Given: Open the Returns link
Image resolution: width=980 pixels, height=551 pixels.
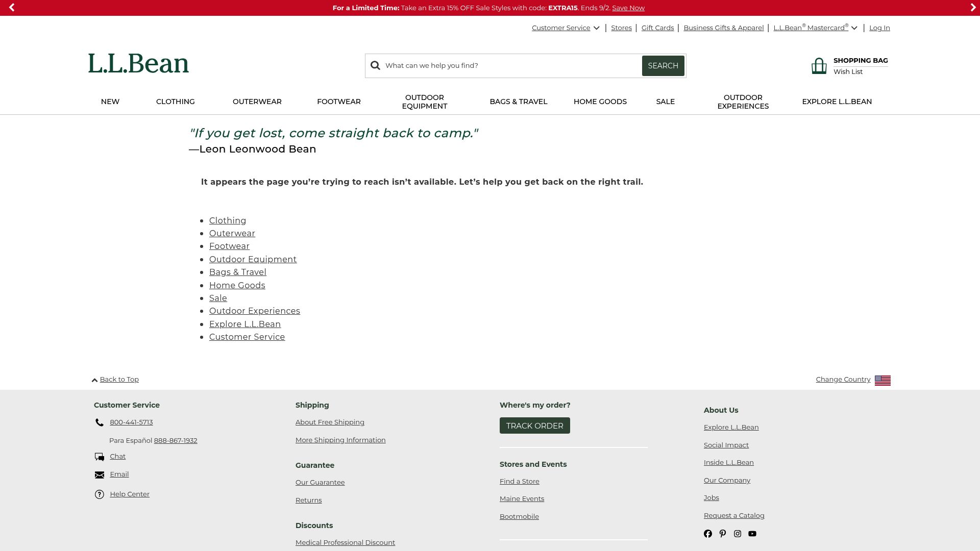Looking at the screenshot, I should (x=308, y=500).
